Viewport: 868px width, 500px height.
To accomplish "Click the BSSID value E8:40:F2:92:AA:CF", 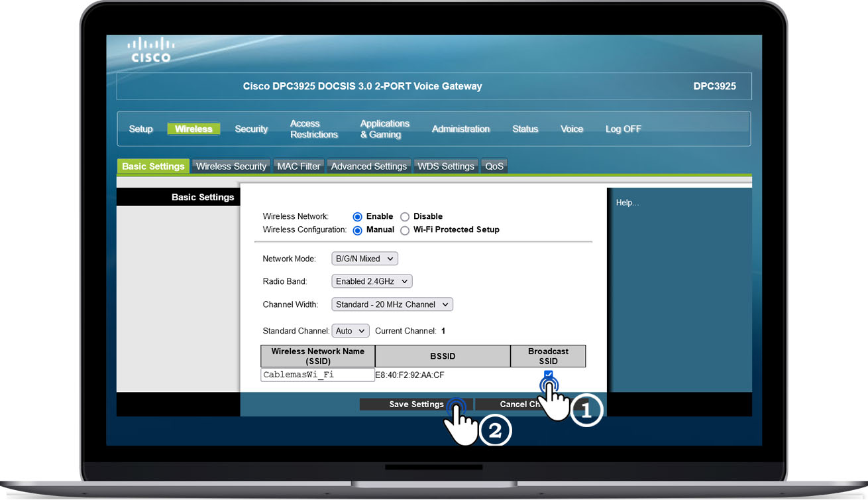I will [x=409, y=375].
